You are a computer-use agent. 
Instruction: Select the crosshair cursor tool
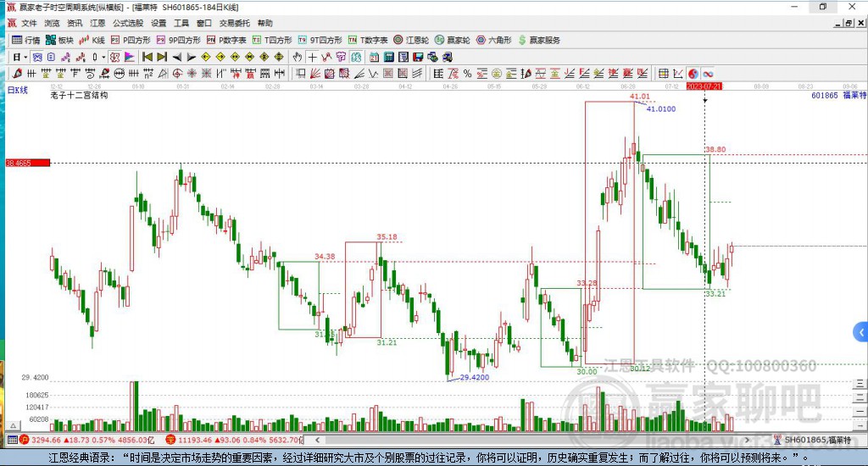(x=312, y=57)
